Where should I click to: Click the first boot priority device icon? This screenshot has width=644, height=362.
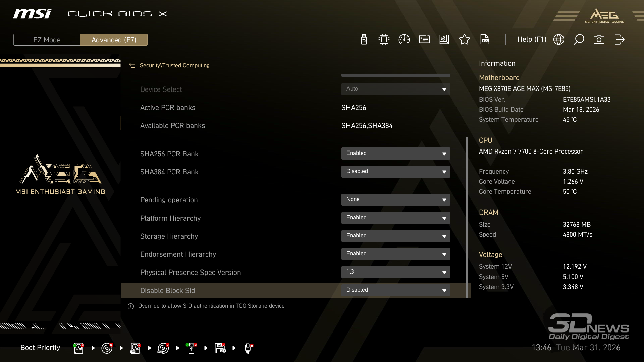pyautogui.click(x=78, y=348)
